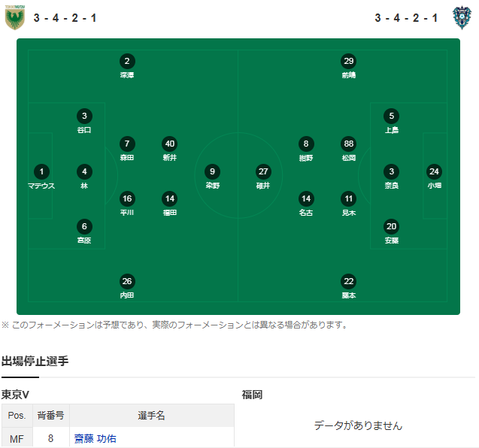Click the 選手名 column header
Screen dimensions: 479x448
click(151, 416)
